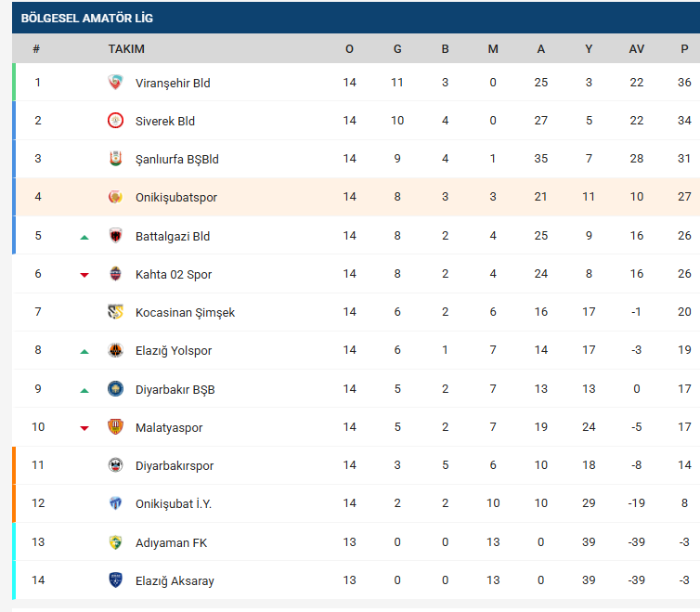The image size is (700, 612).
Task: Click the Onikişubatspor club badge
Action: tap(115, 197)
